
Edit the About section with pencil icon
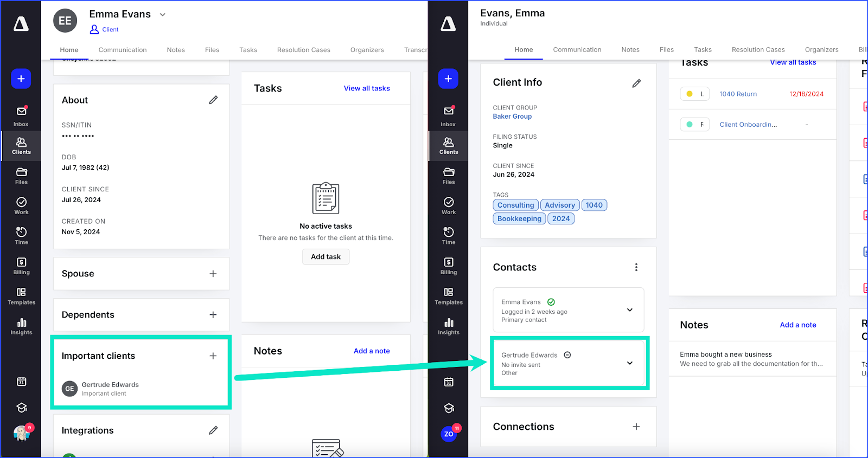(213, 100)
